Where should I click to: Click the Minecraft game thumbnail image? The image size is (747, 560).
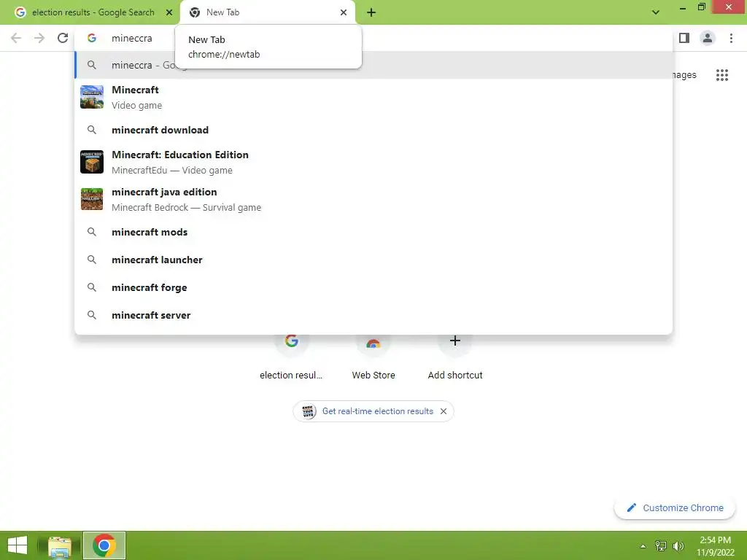tap(92, 97)
